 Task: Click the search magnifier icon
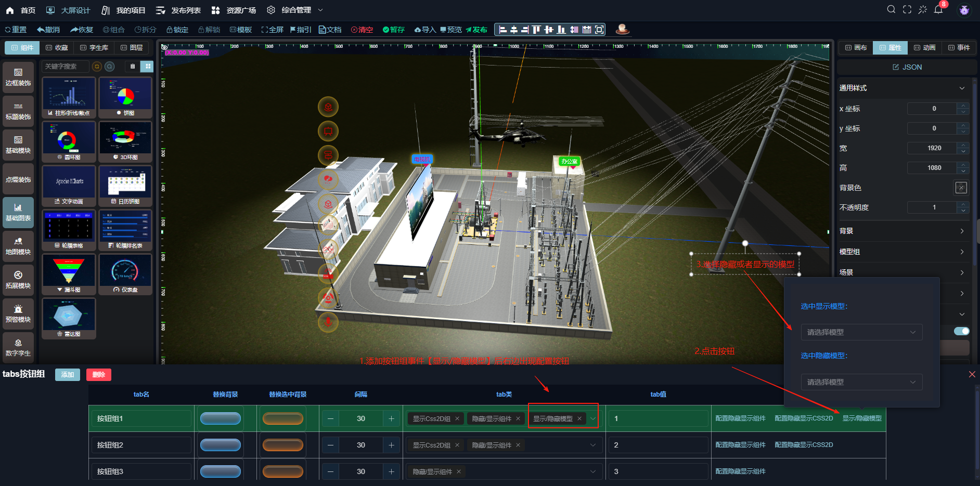click(891, 10)
